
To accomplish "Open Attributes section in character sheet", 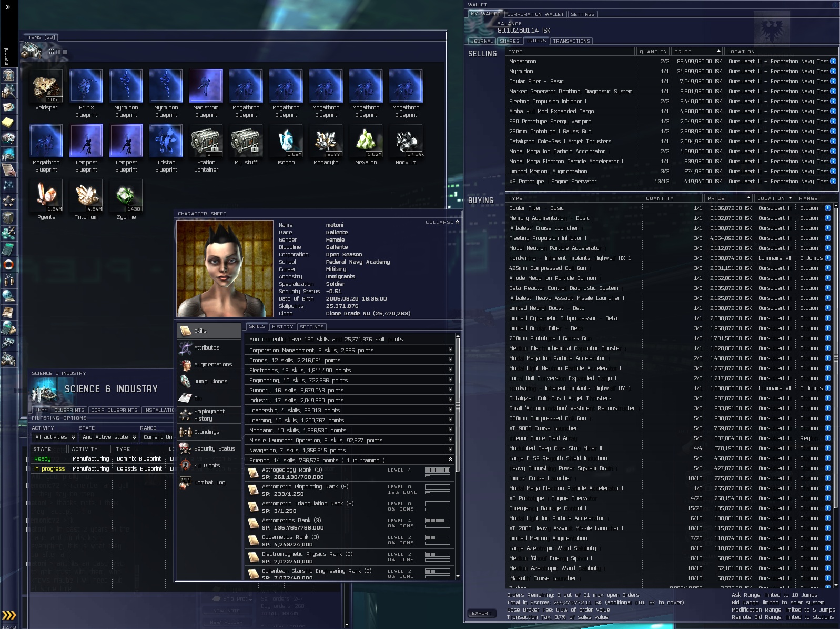I will (209, 347).
